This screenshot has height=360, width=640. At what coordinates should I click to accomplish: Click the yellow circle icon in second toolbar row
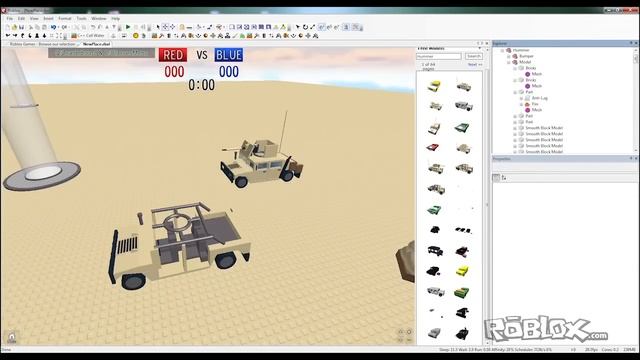pos(136,36)
